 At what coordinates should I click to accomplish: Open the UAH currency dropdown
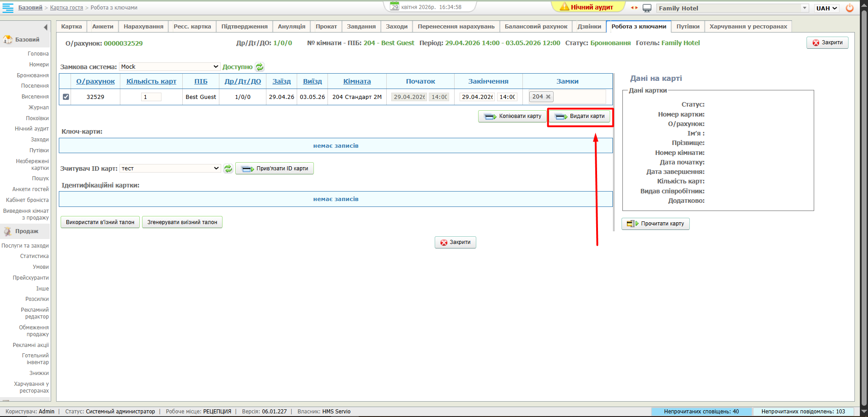coord(827,8)
